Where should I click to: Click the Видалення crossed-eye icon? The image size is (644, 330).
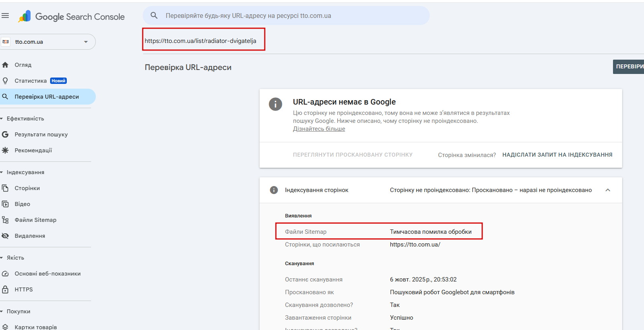5,236
